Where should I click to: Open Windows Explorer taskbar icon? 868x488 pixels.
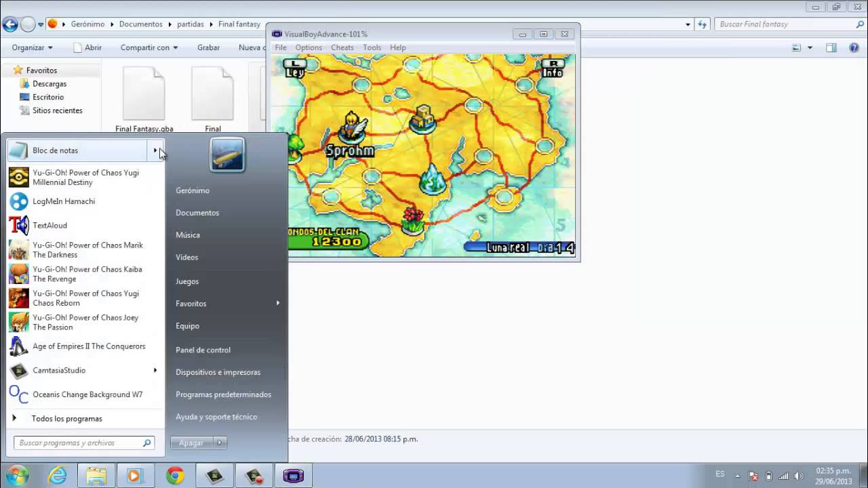96,476
